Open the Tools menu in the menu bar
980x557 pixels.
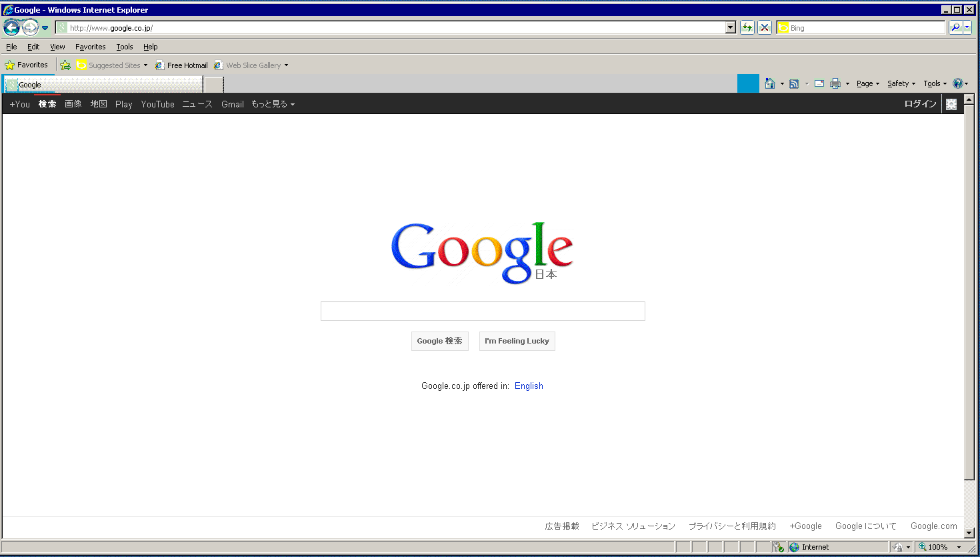coord(124,47)
